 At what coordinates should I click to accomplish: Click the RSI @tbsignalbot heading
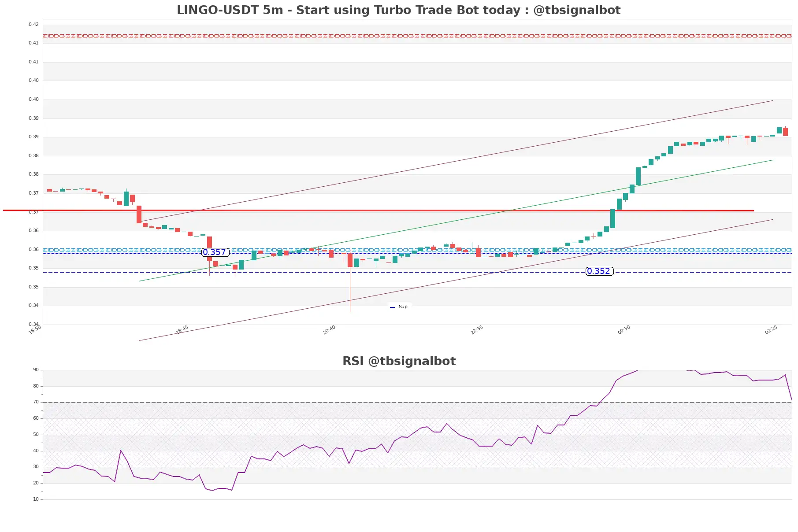tap(399, 361)
